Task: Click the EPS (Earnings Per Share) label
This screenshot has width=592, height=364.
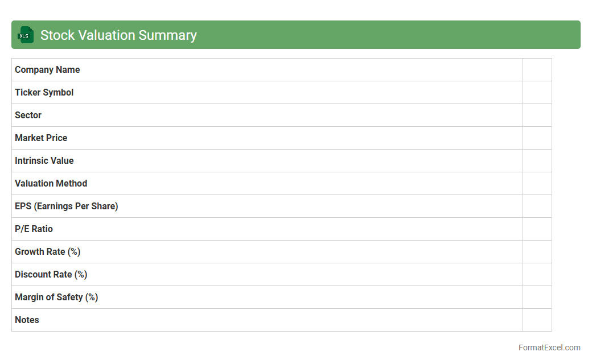Action: click(67, 206)
